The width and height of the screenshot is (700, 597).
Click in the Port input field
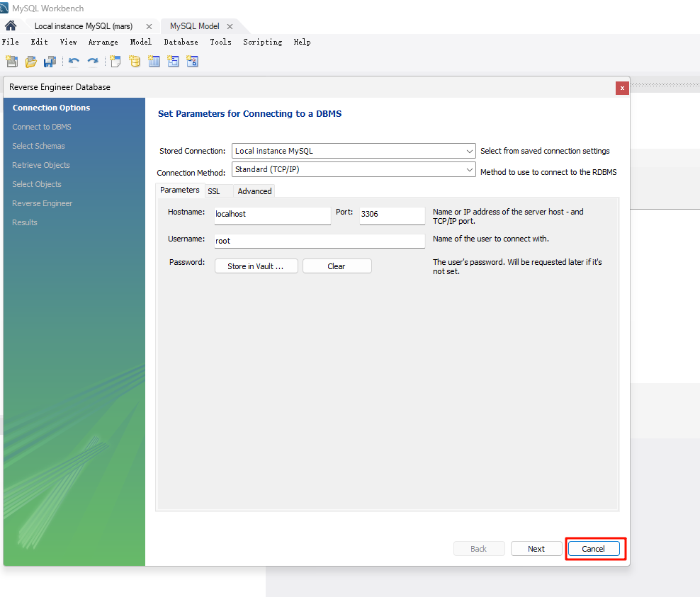392,215
